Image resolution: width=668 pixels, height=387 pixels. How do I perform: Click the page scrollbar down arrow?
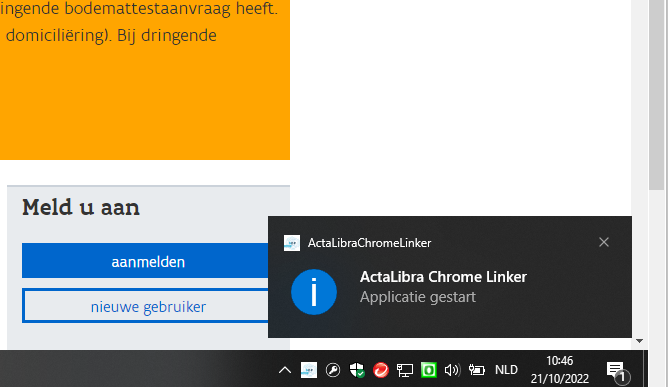pyautogui.click(x=639, y=341)
